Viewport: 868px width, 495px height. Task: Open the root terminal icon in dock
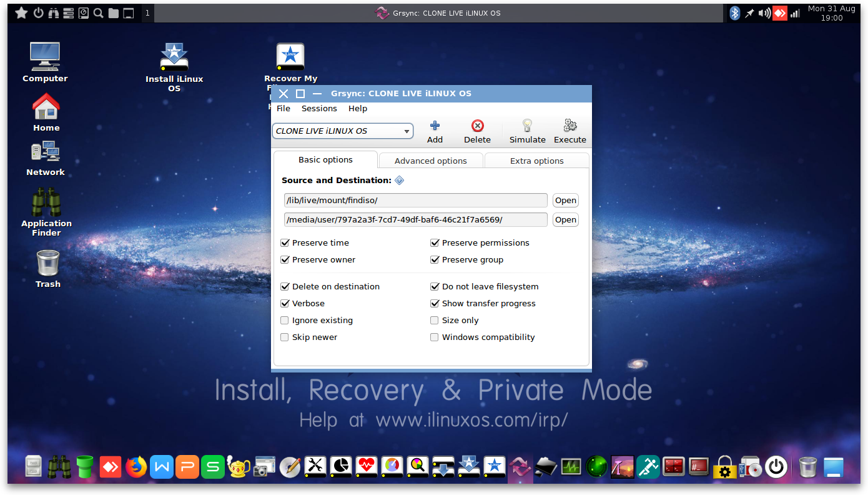(x=699, y=467)
